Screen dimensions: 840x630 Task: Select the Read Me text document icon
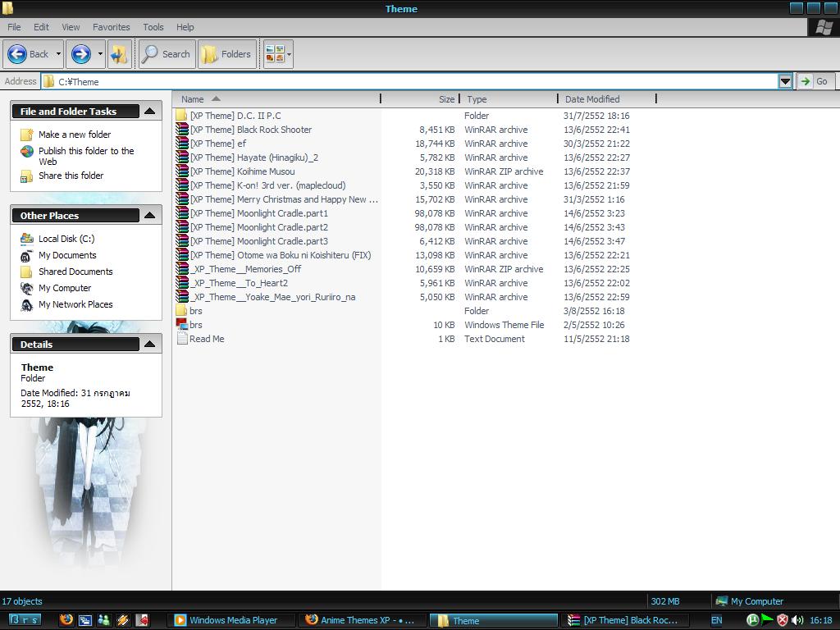pos(181,338)
